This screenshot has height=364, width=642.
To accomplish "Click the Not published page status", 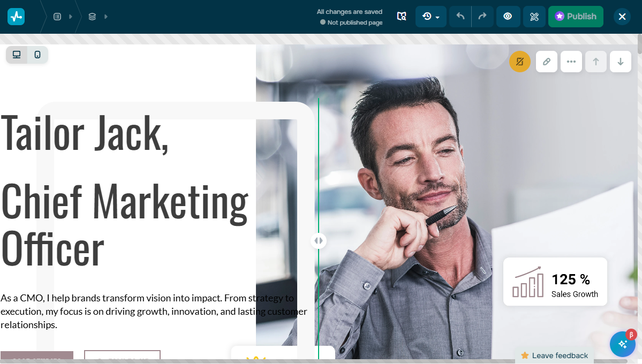I will pos(351,22).
